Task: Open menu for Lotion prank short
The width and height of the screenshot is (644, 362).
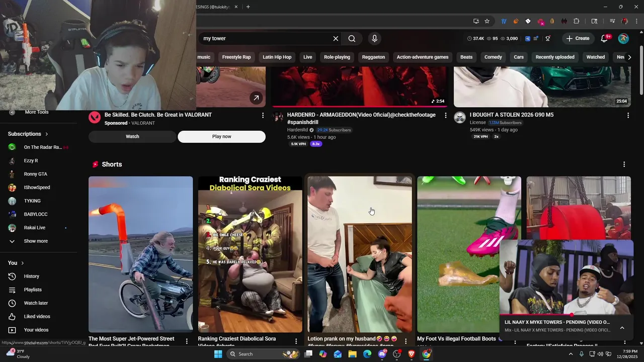Action: click(406, 341)
